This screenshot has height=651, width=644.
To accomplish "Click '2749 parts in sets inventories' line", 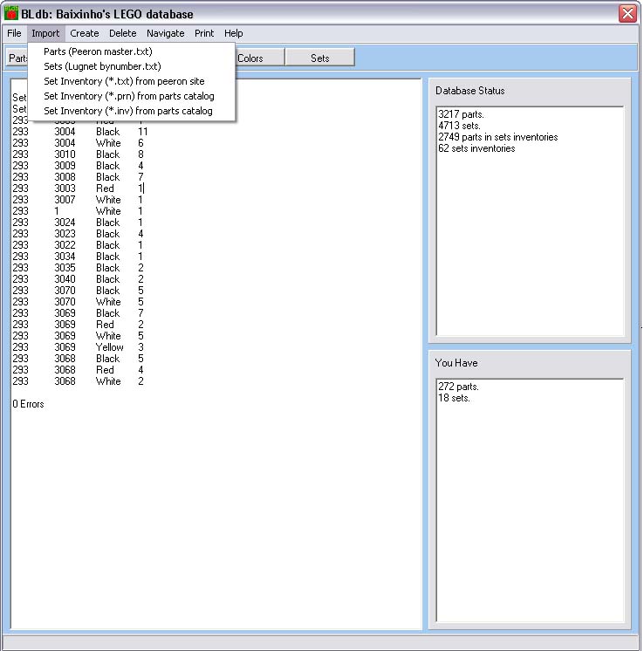I will pos(498,137).
